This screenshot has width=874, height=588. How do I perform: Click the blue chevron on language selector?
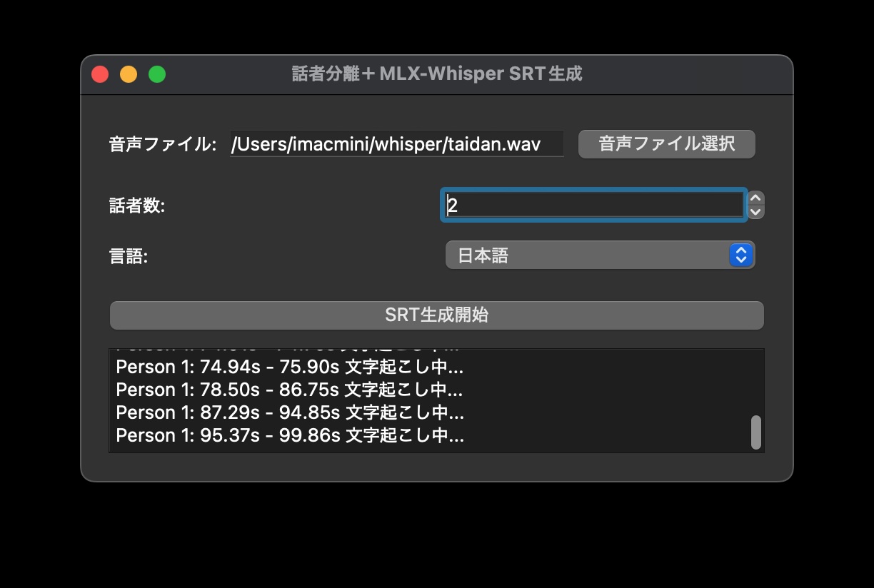click(x=741, y=255)
